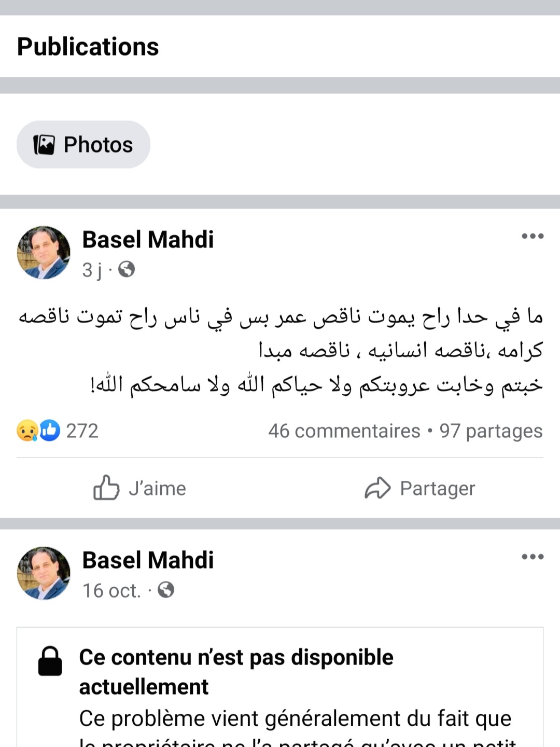Tap profile picture on the 3 j post

[x=44, y=253]
